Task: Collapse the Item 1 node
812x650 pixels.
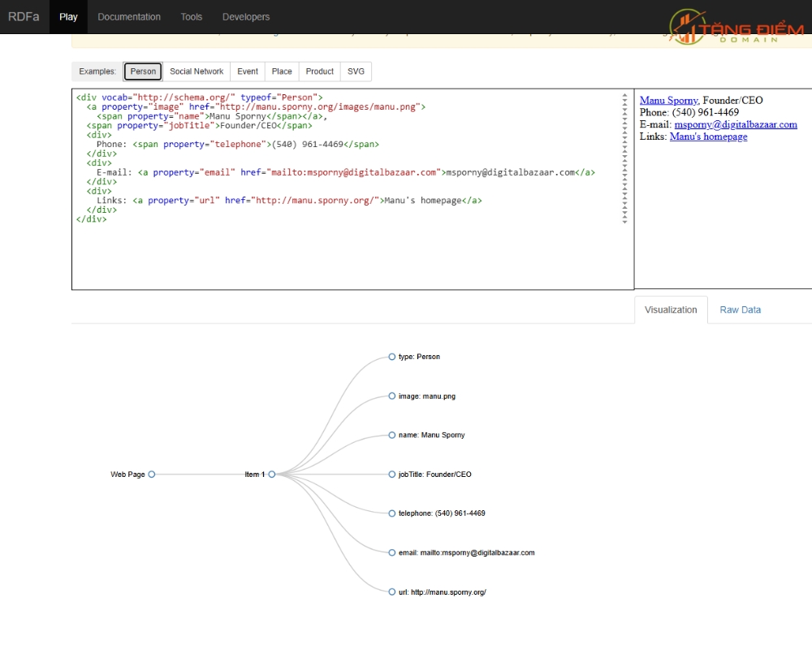Action: point(272,474)
